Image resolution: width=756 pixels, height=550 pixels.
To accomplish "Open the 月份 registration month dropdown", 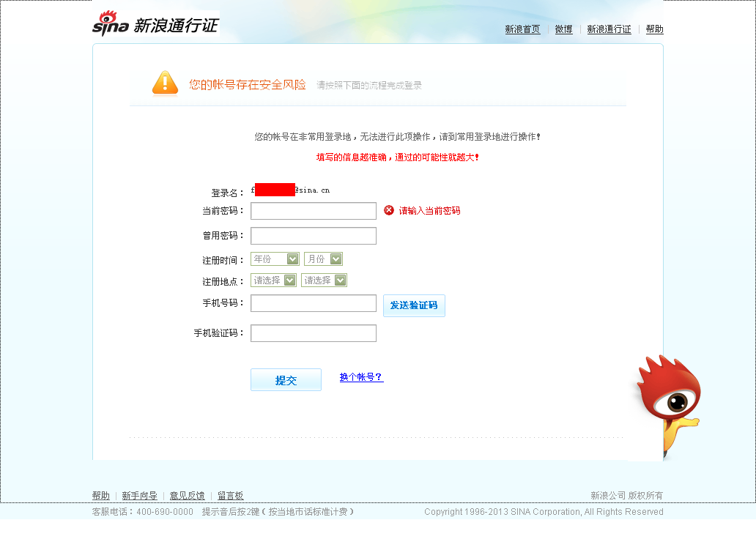I will 323,259.
